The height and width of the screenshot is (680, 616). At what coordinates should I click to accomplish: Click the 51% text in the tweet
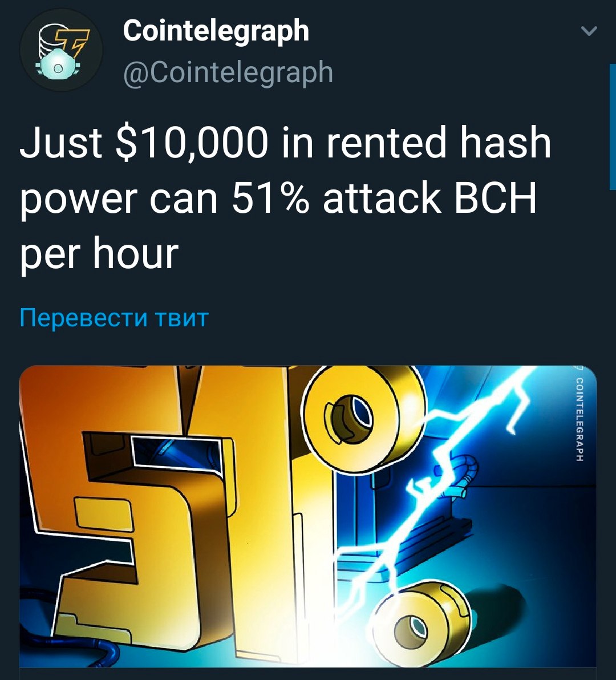pyautogui.click(x=271, y=199)
